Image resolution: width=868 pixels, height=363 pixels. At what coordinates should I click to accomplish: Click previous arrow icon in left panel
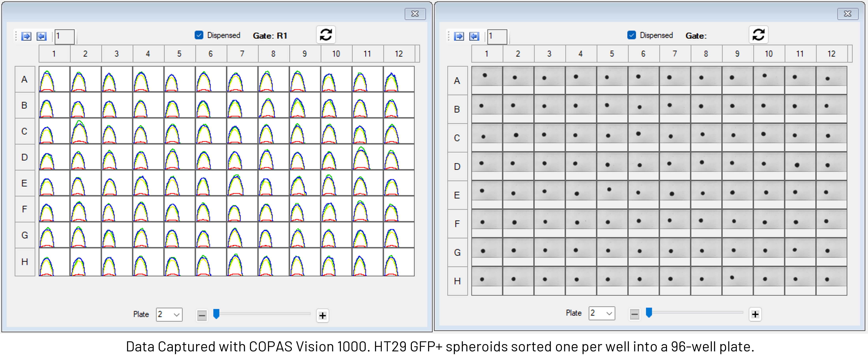pos(41,36)
